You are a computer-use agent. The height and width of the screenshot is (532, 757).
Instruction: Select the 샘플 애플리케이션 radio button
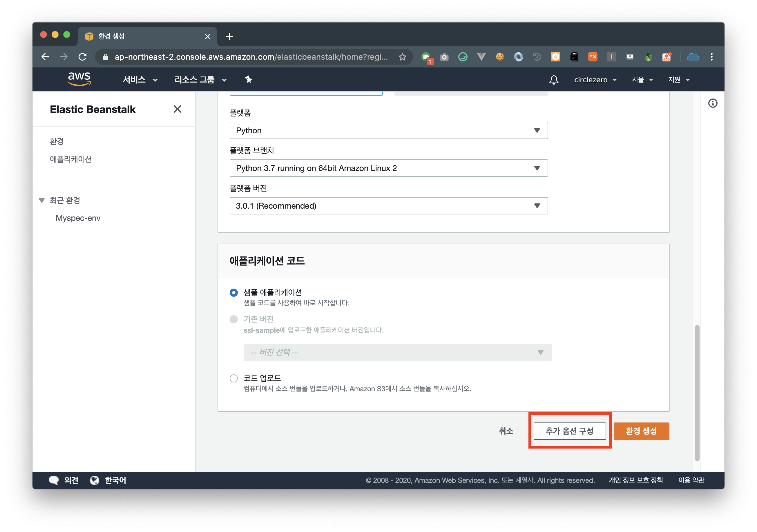pos(234,293)
